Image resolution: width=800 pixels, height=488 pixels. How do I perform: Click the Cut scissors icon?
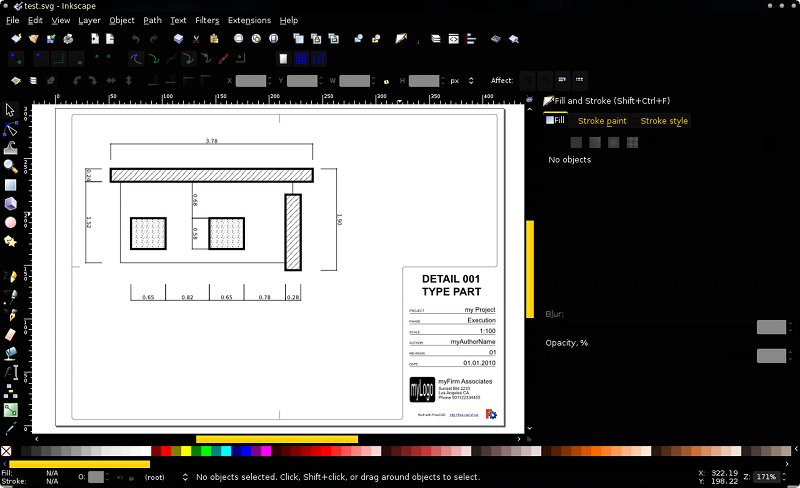[197, 39]
